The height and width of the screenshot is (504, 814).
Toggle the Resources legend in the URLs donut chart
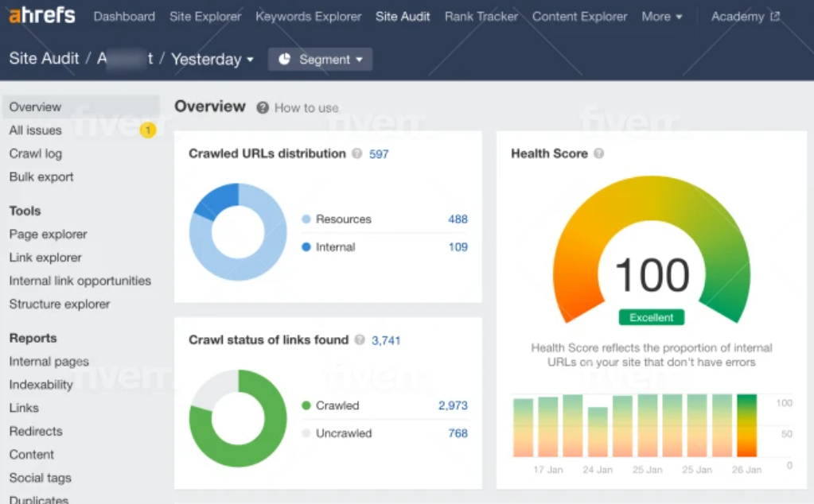pyautogui.click(x=340, y=219)
